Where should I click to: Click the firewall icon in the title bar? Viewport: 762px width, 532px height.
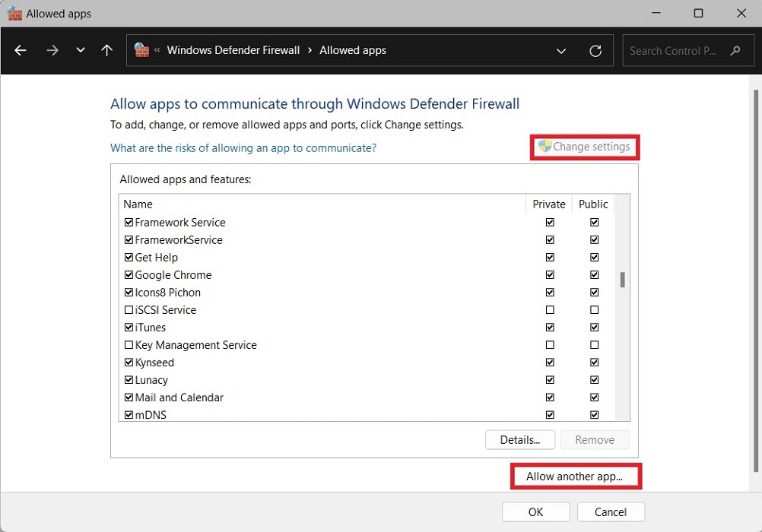pyautogui.click(x=14, y=13)
